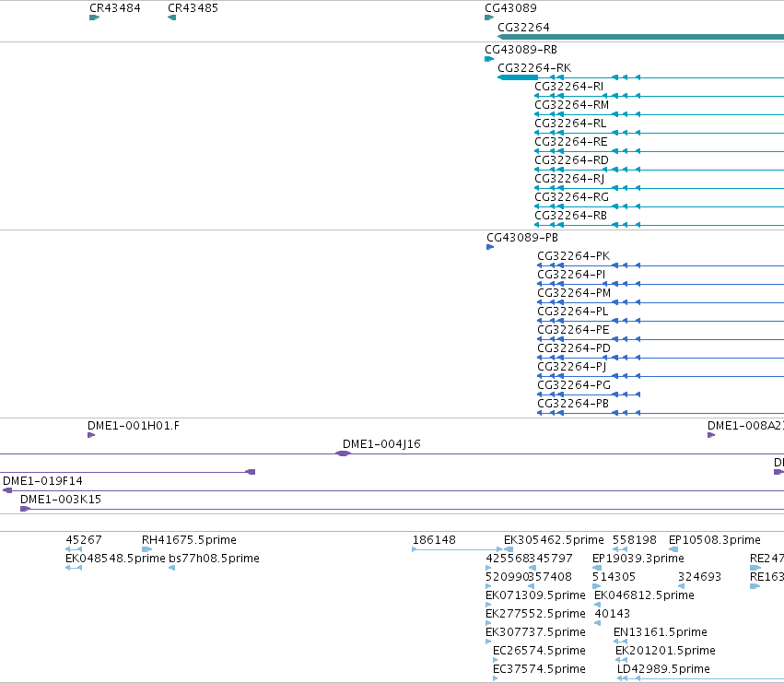Click the EK071309.5prime EST label

point(535,595)
